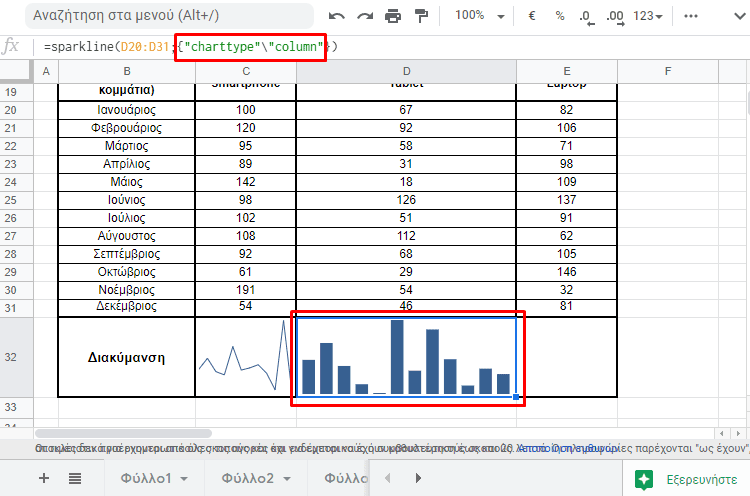Click the Print icon in toolbar
Screen dimensions: 750x496
pyautogui.click(x=393, y=16)
